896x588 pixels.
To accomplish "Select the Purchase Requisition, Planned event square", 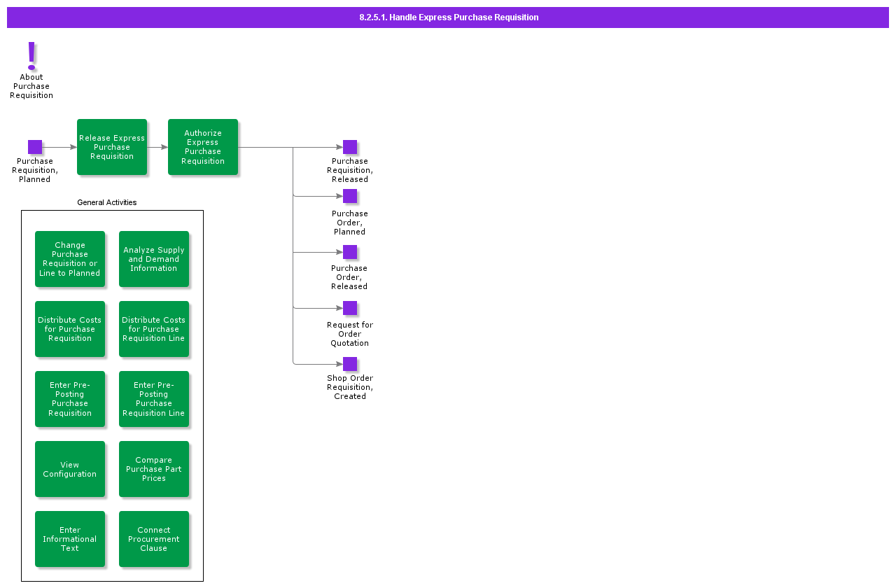I will coord(35,147).
